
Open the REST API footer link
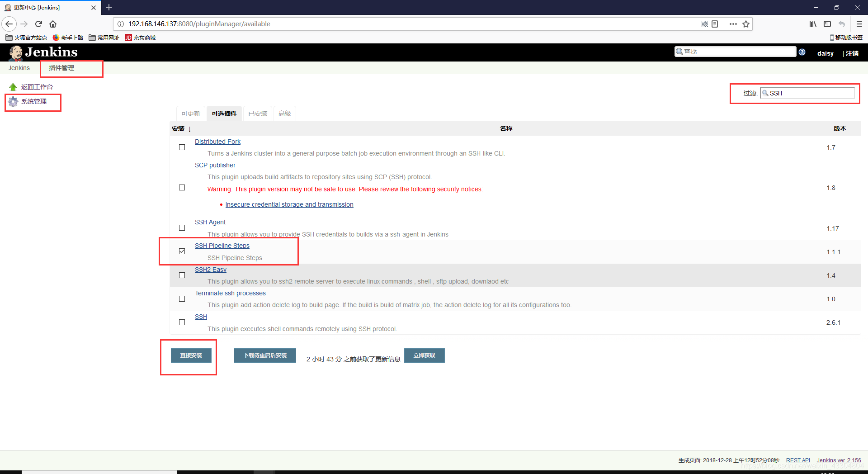[x=798, y=460]
